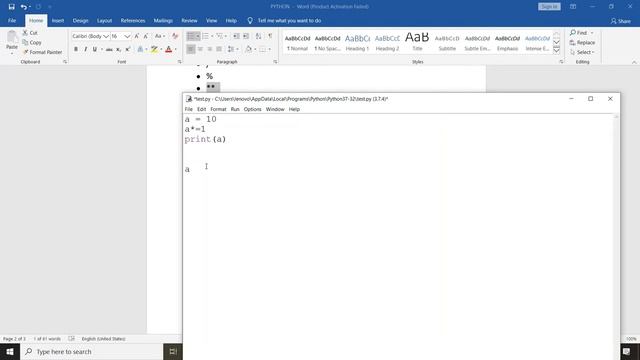Open the Borders dropdown
The height and width of the screenshot is (360, 640).
(269, 49)
